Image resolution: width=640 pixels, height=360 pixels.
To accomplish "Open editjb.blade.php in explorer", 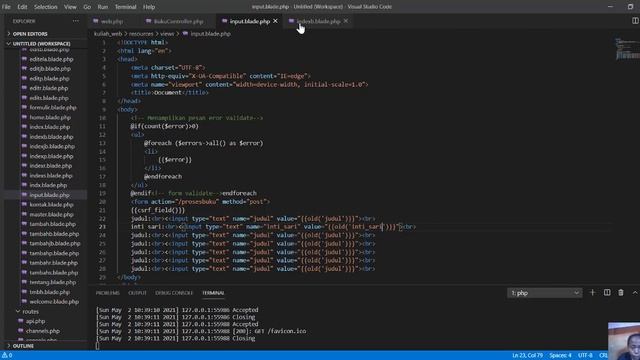I will pos(50,69).
